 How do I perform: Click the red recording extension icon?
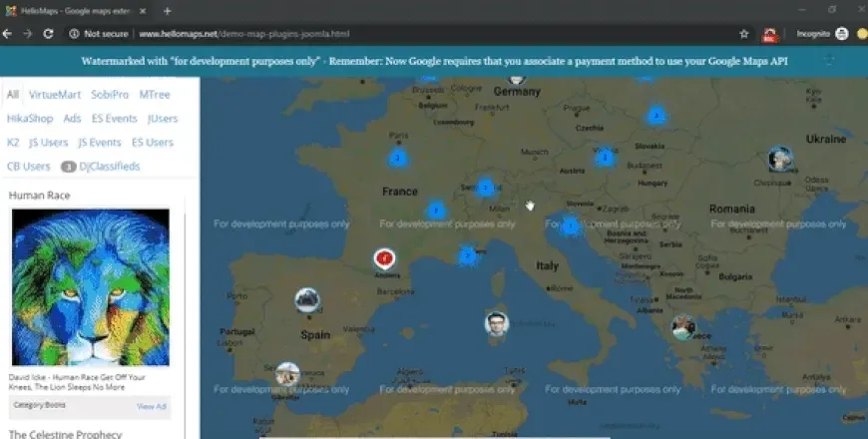coord(769,35)
